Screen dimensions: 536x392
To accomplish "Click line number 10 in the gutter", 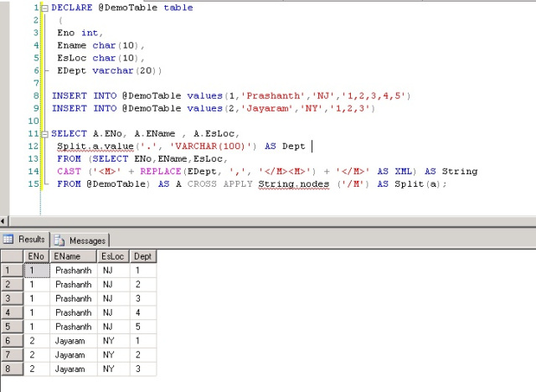I will [x=33, y=121].
